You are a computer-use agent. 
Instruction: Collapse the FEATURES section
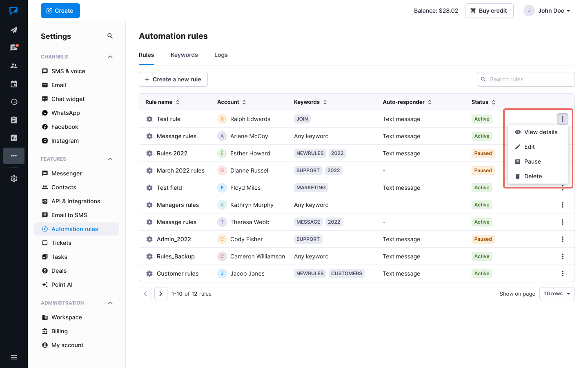[x=110, y=159]
